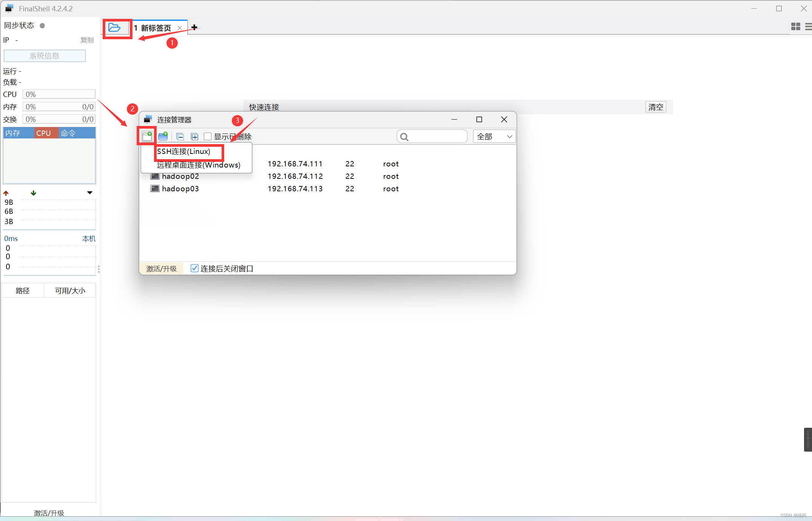Viewport: 812px width, 521px height.
Task: Click IP 192.168.74.111
Action: click(x=295, y=164)
